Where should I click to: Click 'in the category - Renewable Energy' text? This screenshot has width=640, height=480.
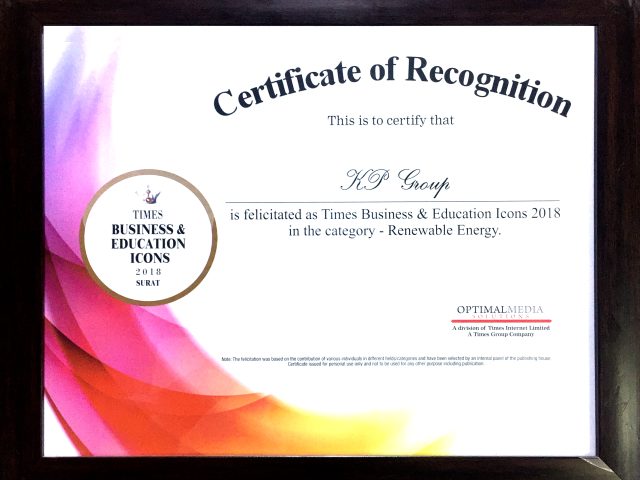pos(366,231)
